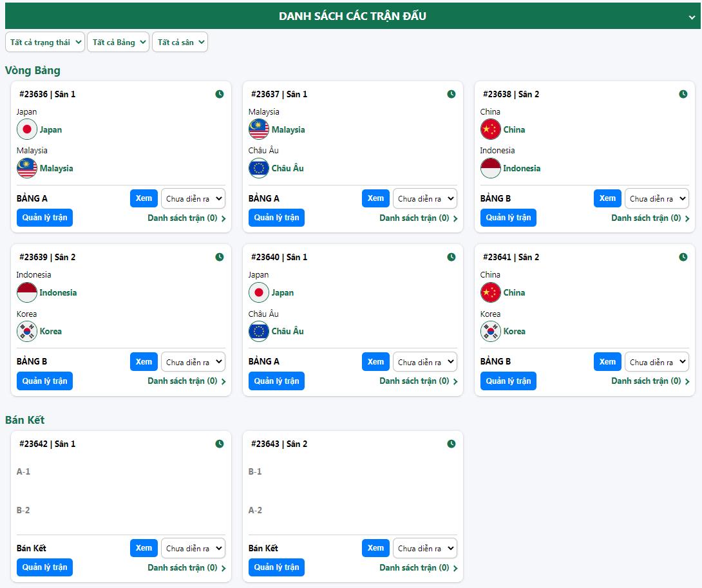Click Malaysia flag icon in match #23637

[259, 129]
